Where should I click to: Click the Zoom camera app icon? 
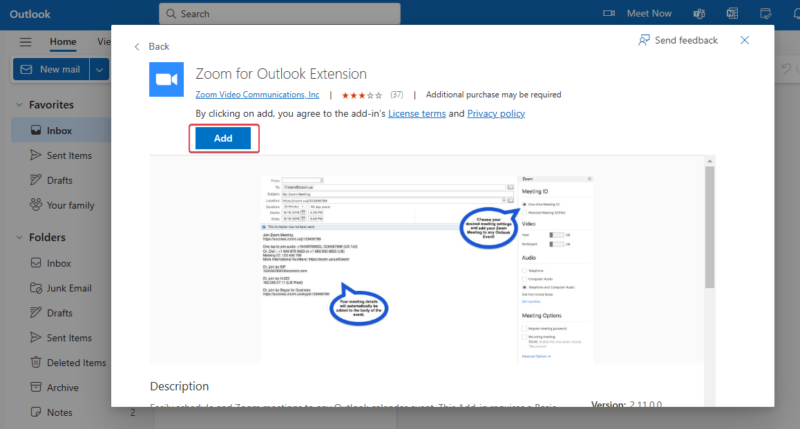click(x=166, y=80)
